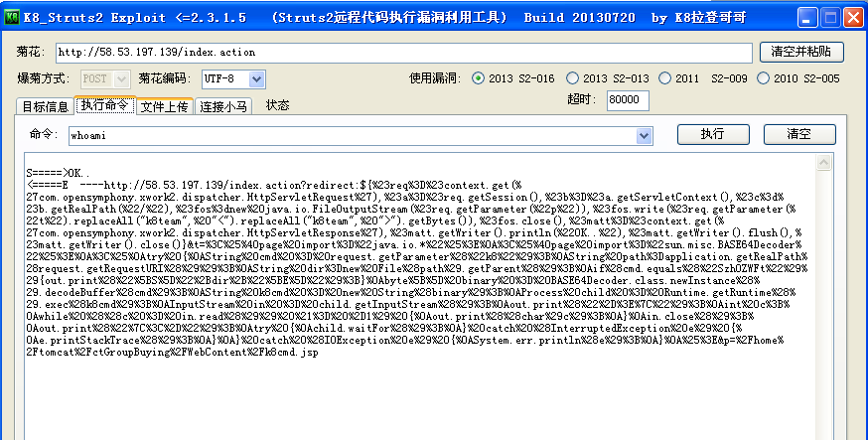Click the 清空 button to clear output
Viewport: 868px width, 440px height.
click(x=799, y=134)
